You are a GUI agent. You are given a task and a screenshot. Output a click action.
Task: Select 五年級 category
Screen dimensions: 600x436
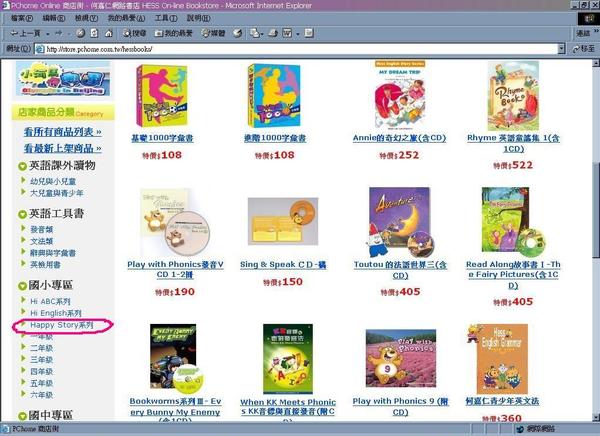click(x=41, y=383)
